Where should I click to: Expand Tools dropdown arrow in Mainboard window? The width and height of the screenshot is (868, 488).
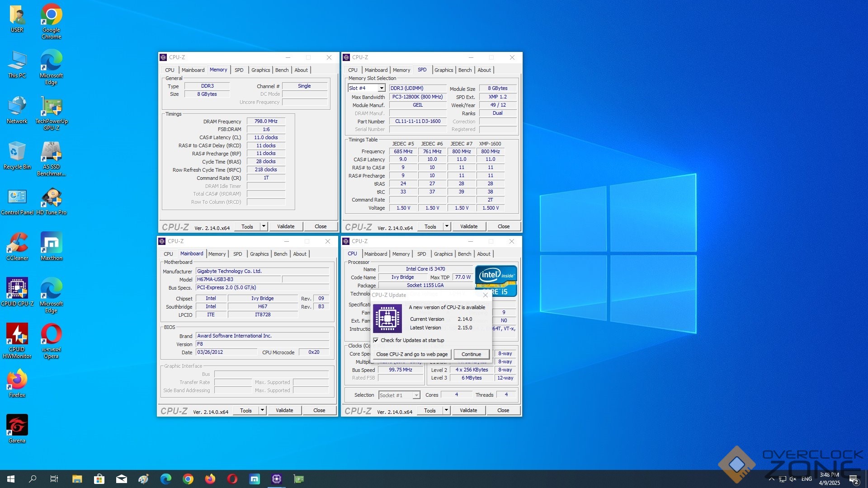click(263, 410)
